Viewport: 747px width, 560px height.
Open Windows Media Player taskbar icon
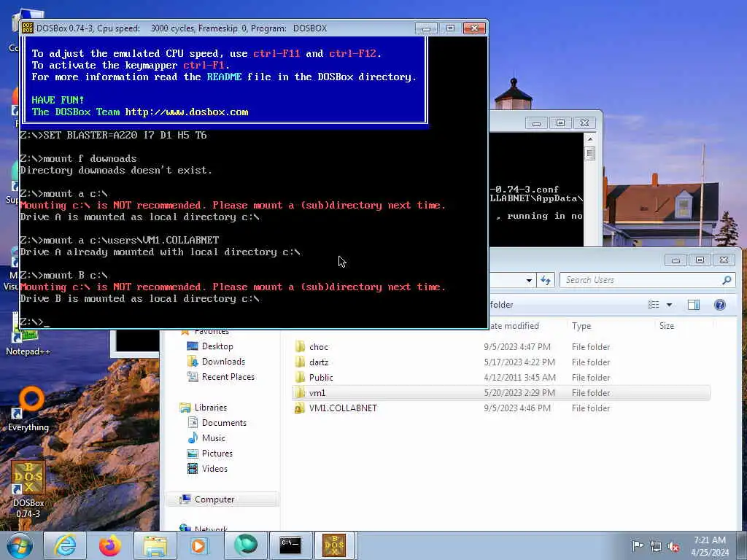[x=198, y=545]
